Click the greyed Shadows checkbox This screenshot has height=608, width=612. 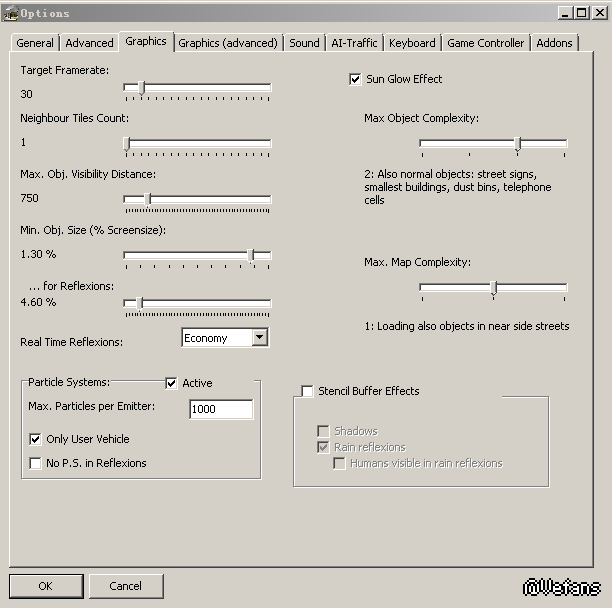pyautogui.click(x=323, y=431)
